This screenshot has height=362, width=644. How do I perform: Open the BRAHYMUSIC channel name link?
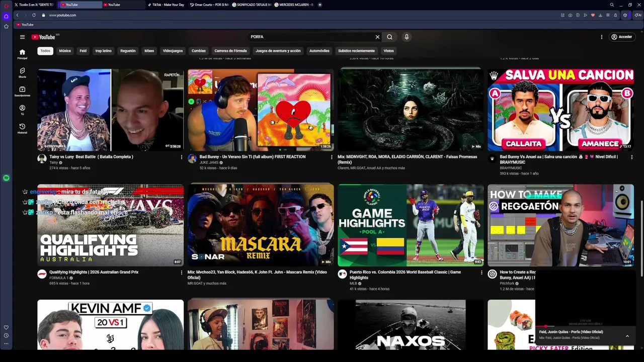(x=511, y=168)
